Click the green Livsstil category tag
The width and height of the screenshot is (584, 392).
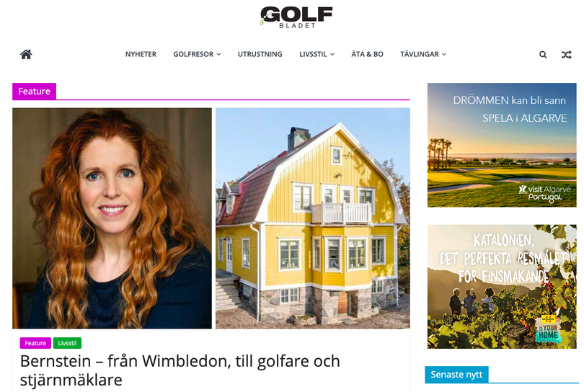click(67, 343)
